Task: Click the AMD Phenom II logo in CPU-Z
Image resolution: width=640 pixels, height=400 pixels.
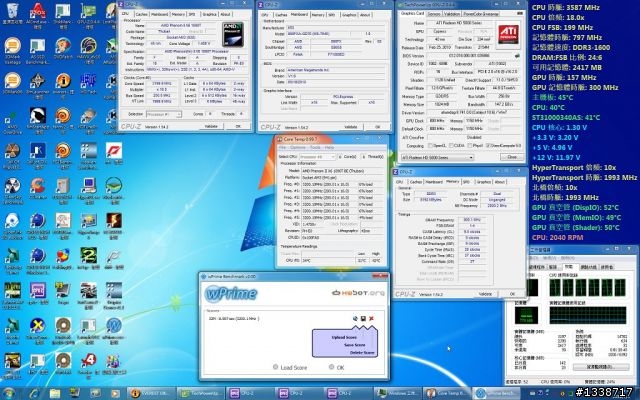Action: [233, 34]
